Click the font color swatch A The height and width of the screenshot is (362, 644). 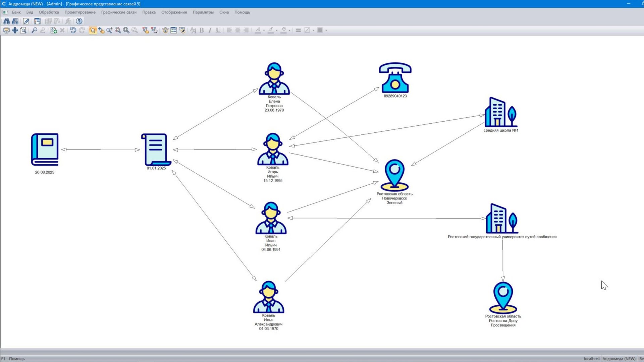[258, 30]
